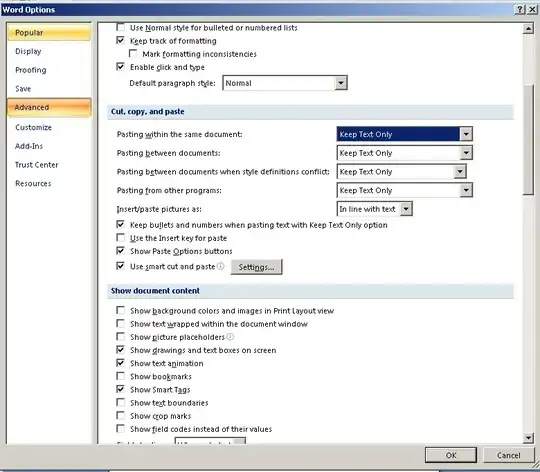The height and width of the screenshot is (472, 540).
Task: Enable Show text boundaries checkbox
Action: [x=121, y=402]
